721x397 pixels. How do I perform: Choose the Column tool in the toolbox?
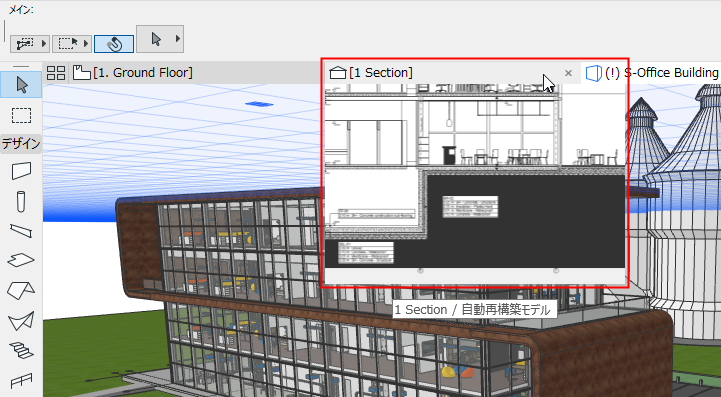tap(21, 201)
